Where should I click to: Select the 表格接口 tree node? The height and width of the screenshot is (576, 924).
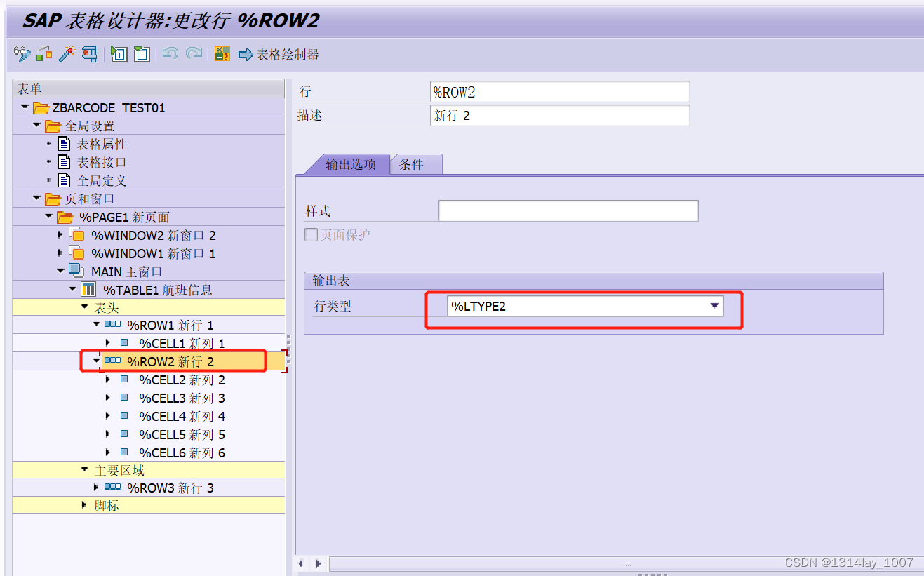click(102, 162)
